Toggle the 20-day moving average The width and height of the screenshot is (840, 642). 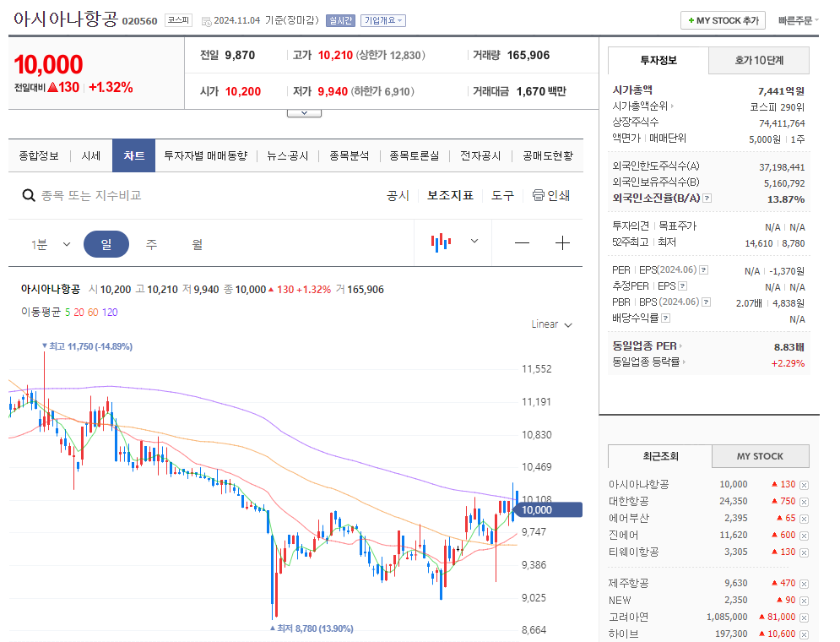(x=79, y=313)
